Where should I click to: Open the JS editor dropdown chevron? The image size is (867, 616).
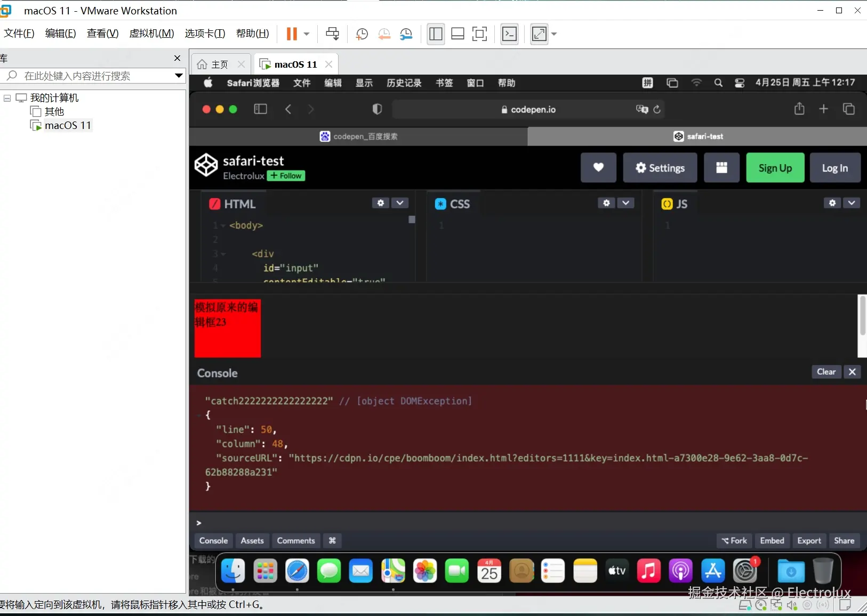[852, 203]
